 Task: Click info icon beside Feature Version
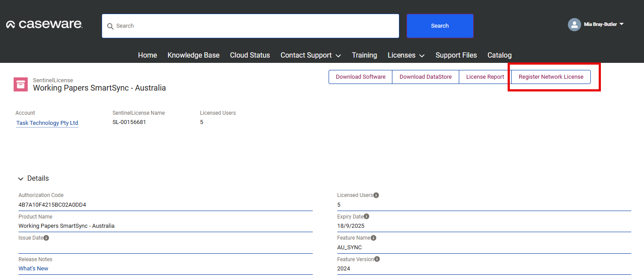click(x=377, y=259)
